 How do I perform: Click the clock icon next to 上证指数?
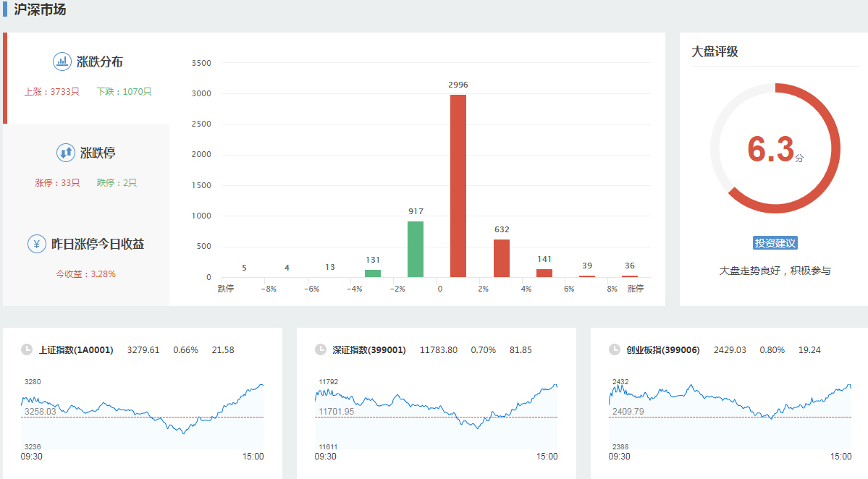27,350
